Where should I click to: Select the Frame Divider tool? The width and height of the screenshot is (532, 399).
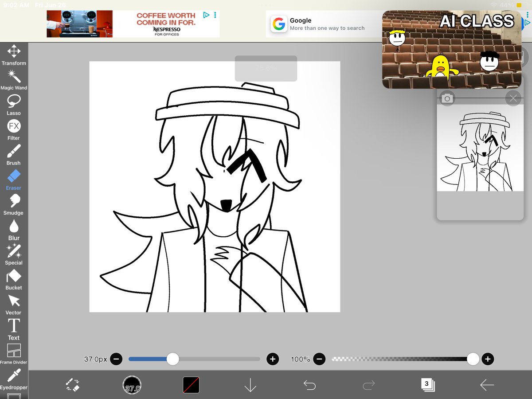pos(14,354)
